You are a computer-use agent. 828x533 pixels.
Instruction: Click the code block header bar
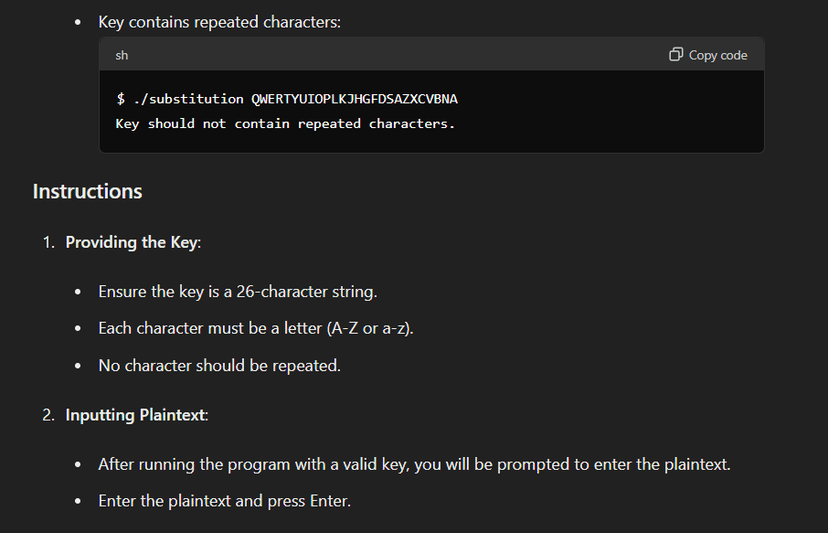click(x=431, y=54)
